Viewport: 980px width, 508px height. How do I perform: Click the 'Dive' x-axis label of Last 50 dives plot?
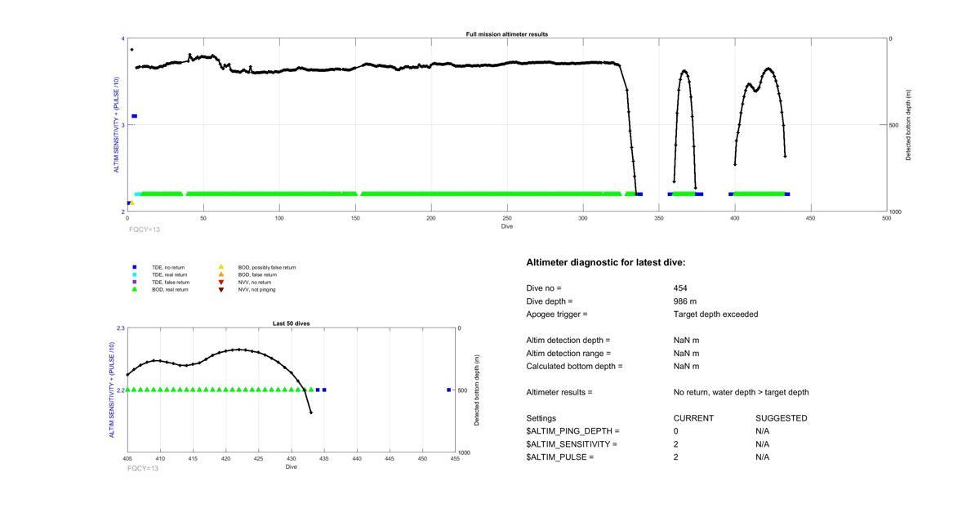tap(292, 467)
